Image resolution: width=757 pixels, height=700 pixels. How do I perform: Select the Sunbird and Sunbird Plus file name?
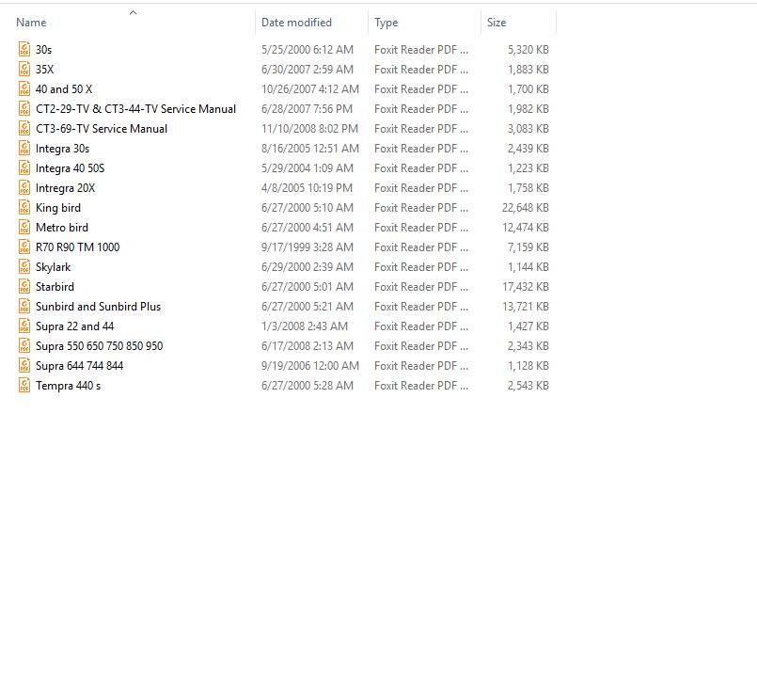[x=98, y=307]
